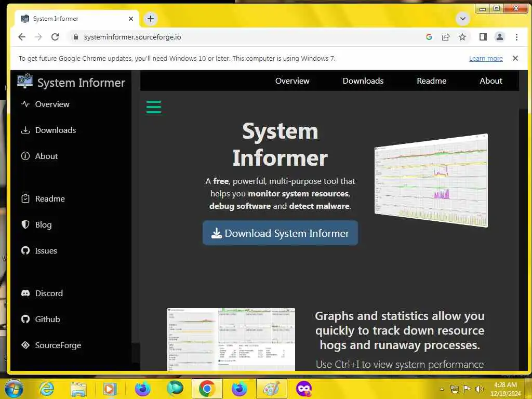Image resolution: width=532 pixels, height=399 pixels.
Task: Open the Windows Start button
Action: (14, 389)
